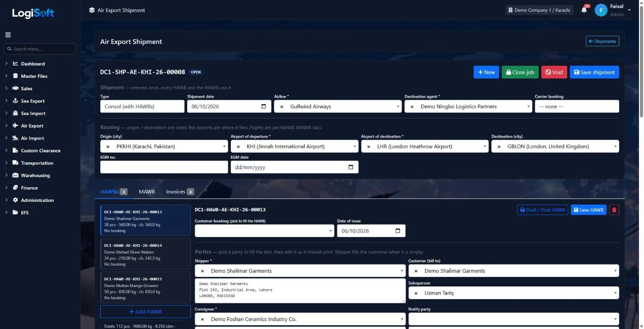The width and height of the screenshot is (644, 329).
Task: Click the Add HAWB button
Action: [x=145, y=311]
